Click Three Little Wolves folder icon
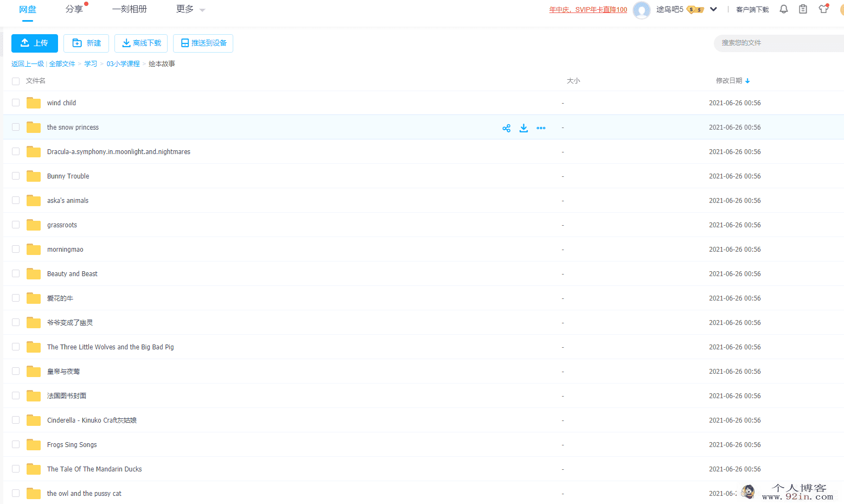 (34, 347)
